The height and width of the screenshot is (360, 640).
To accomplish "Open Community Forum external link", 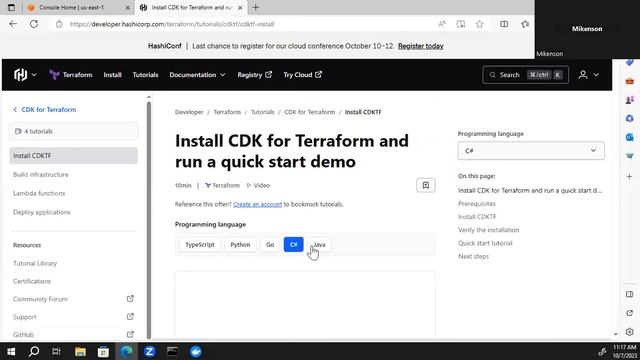I will pyautogui.click(x=73, y=299).
